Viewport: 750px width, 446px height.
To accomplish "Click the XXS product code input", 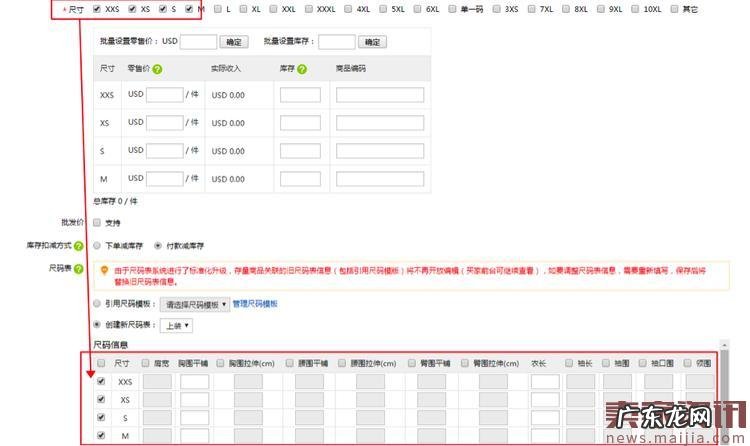I will pos(380,95).
